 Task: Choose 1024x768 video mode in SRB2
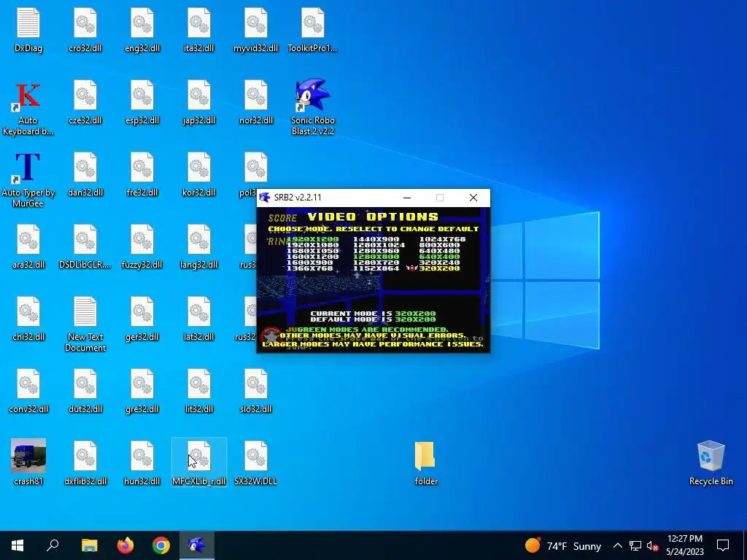pyautogui.click(x=442, y=239)
